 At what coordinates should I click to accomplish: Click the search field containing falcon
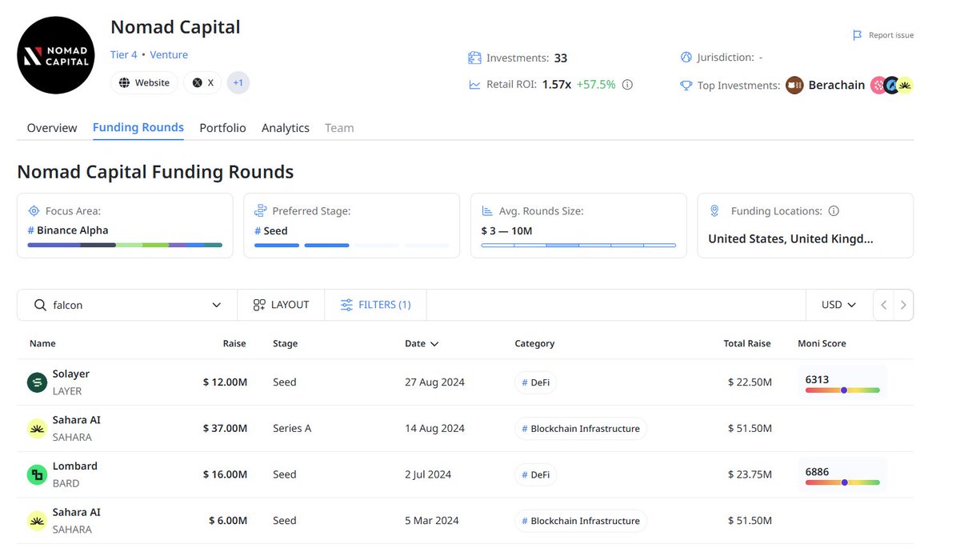[127, 305]
